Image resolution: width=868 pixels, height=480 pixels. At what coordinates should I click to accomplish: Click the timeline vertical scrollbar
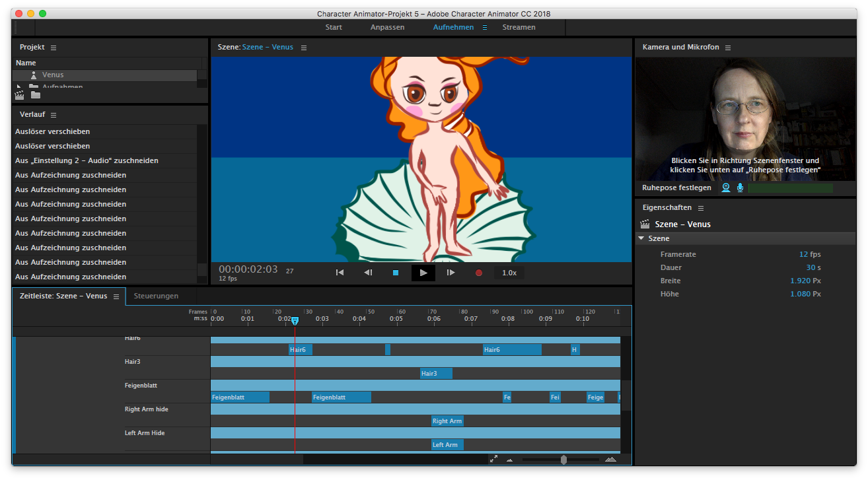[x=626, y=394]
